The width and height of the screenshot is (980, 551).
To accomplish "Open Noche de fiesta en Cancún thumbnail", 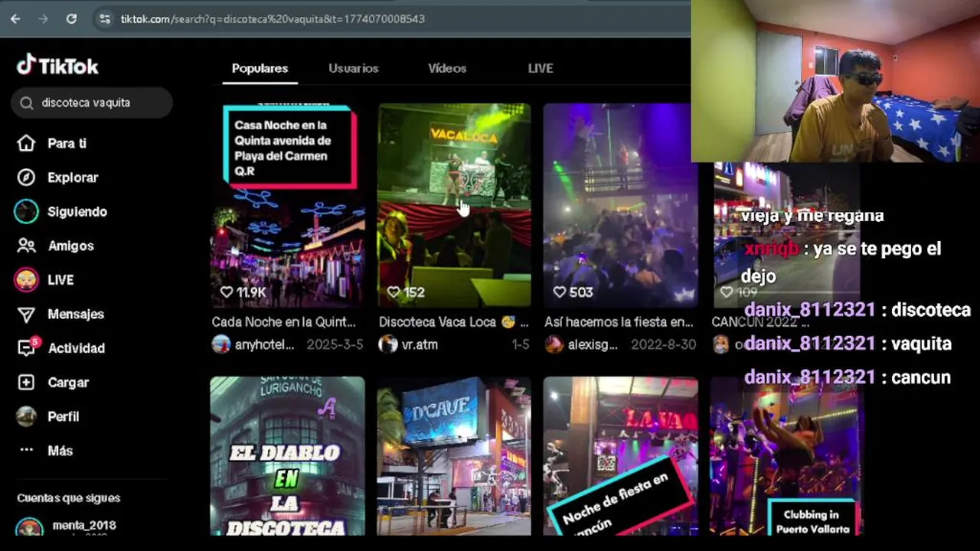I will [x=620, y=456].
